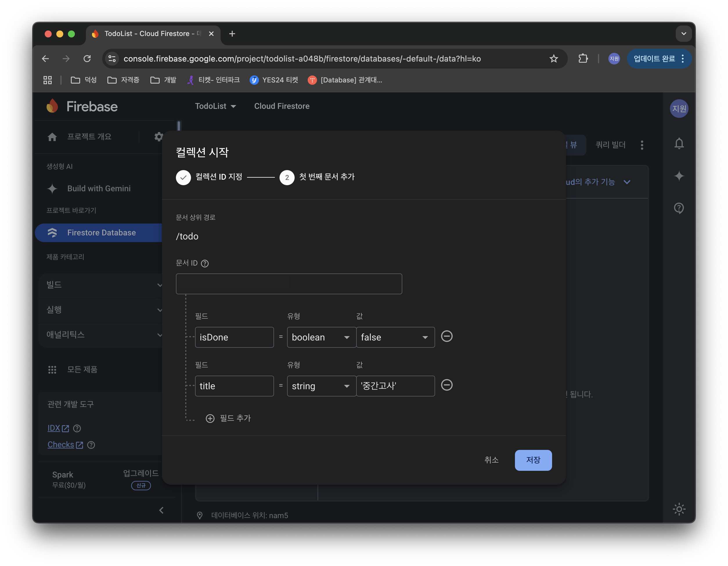Open the string type dropdown

click(321, 386)
